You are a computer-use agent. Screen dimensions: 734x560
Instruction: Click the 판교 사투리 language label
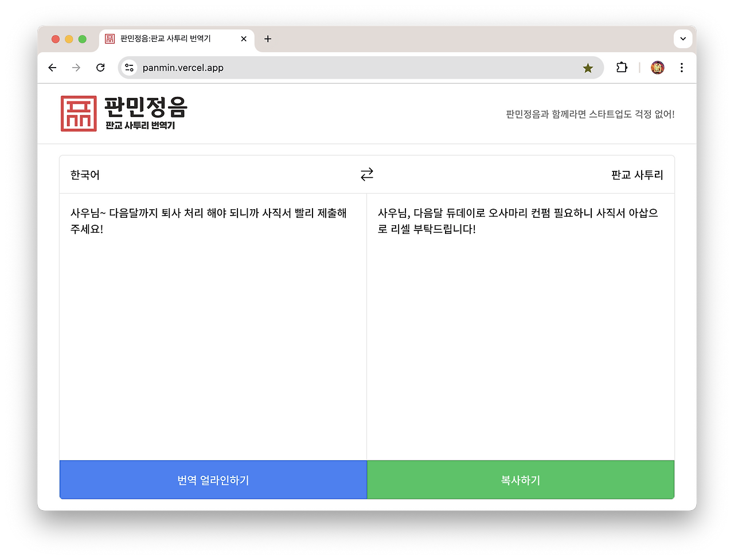(x=637, y=175)
